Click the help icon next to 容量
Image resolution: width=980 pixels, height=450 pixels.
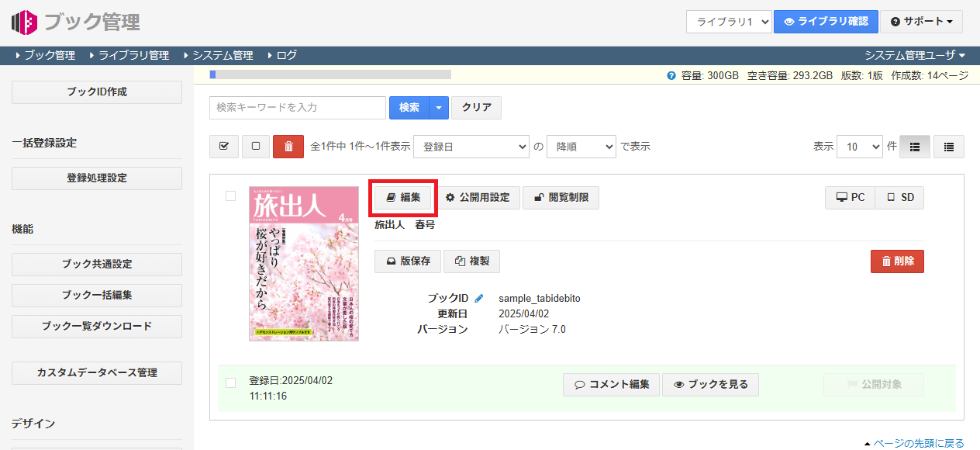click(671, 76)
